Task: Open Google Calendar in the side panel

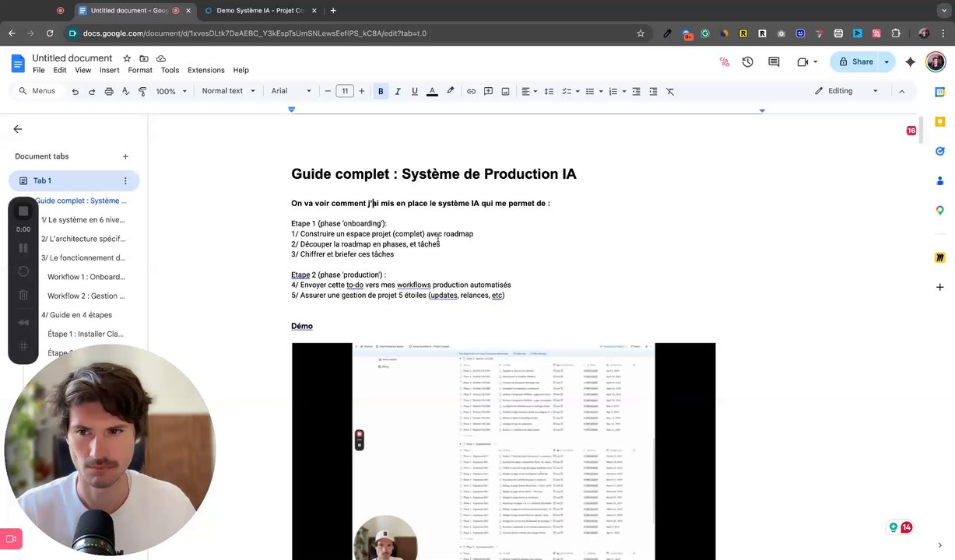Action: tap(940, 92)
